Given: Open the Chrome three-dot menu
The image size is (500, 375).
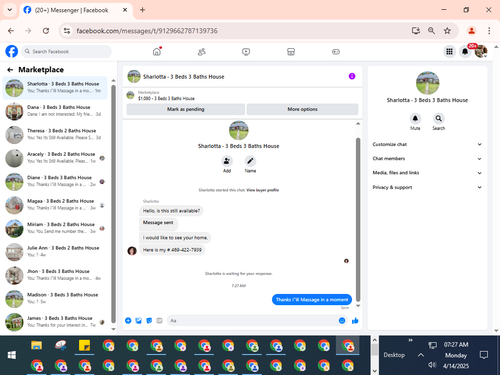Looking at the screenshot, I should tap(489, 31).
